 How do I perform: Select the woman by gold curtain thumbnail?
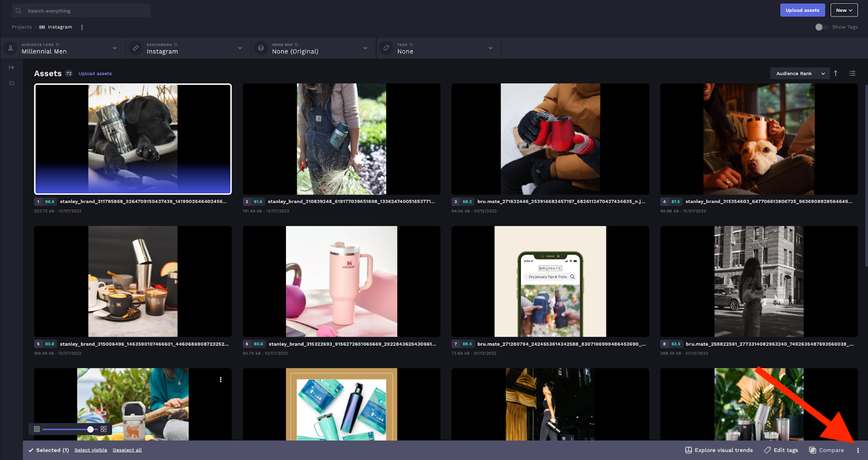pyautogui.click(x=550, y=404)
